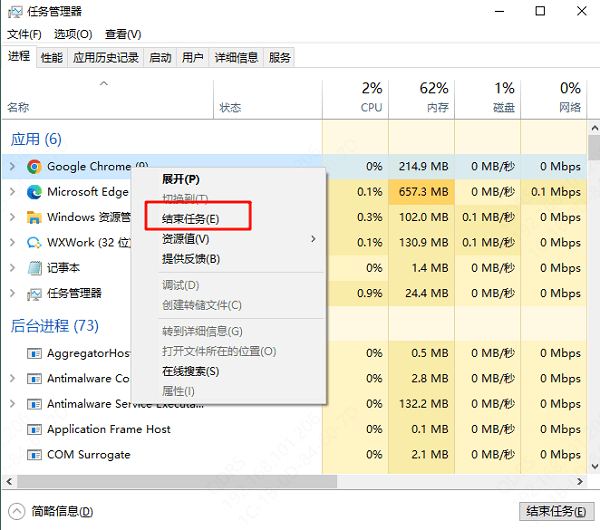Select 结束任务(E) in the context menu
Viewport: 600px width, 530px height.
(190, 218)
